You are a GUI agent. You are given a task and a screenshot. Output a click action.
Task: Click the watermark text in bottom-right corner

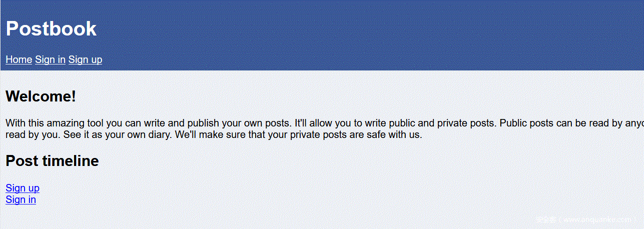[x=585, y=220]
